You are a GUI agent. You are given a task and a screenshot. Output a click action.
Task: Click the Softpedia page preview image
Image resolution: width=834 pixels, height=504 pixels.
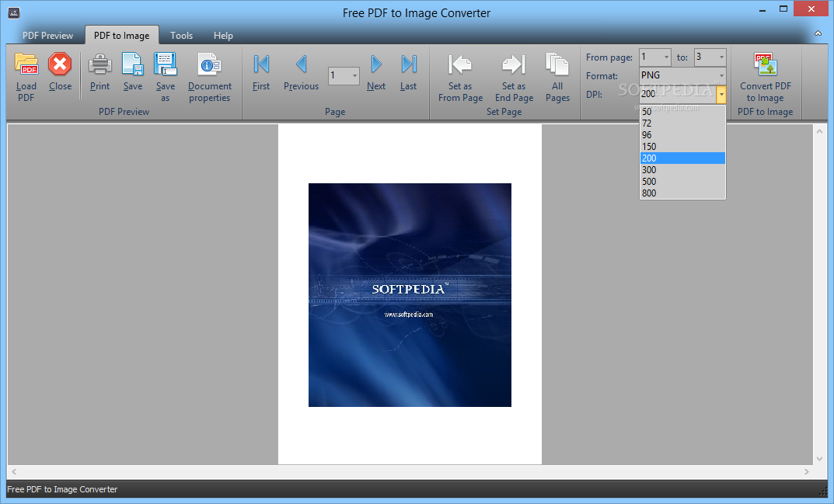pyautogui.click(x=410, y=295)
